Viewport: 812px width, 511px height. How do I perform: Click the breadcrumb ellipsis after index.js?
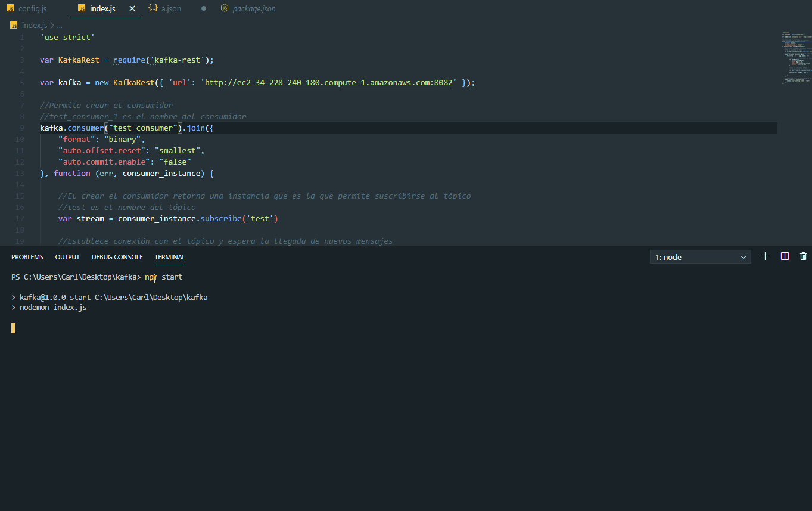[60, 26]
